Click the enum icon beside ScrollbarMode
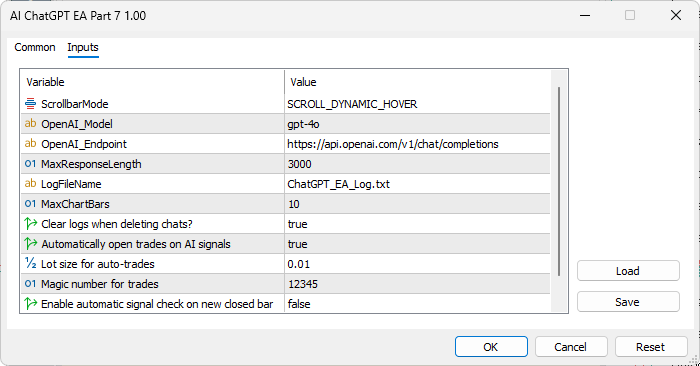 (30, 104)
